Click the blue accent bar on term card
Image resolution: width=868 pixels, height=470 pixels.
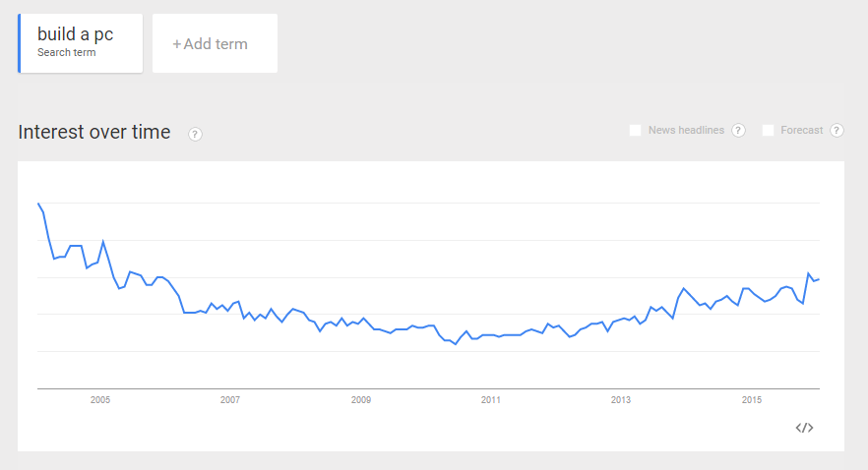pyautogui.click(x=20, y=43)
